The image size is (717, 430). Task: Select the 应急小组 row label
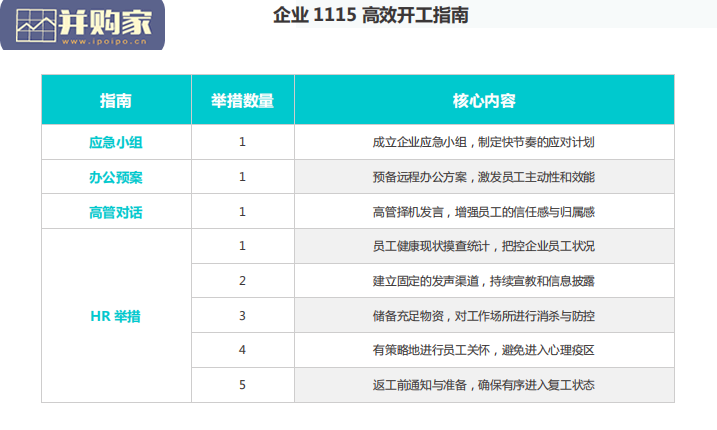tap(116, 142)
